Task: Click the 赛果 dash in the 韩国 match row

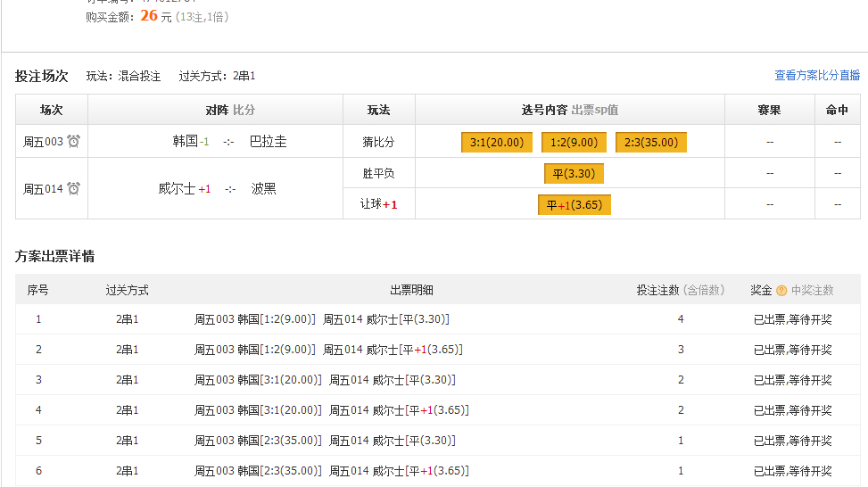Action: (x=770, y=142)
